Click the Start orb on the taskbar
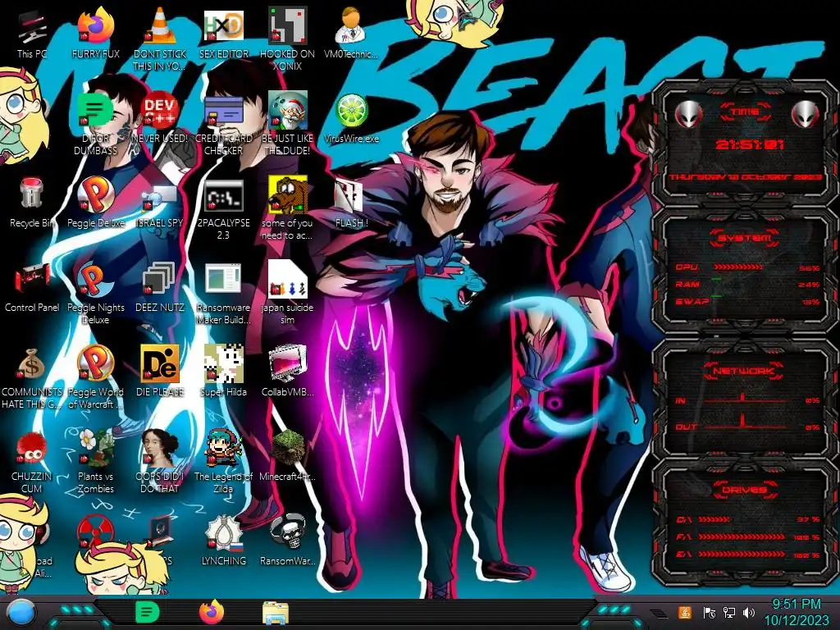Image resolution: width=840 pixels, height=630 pixels. point(20,613)
